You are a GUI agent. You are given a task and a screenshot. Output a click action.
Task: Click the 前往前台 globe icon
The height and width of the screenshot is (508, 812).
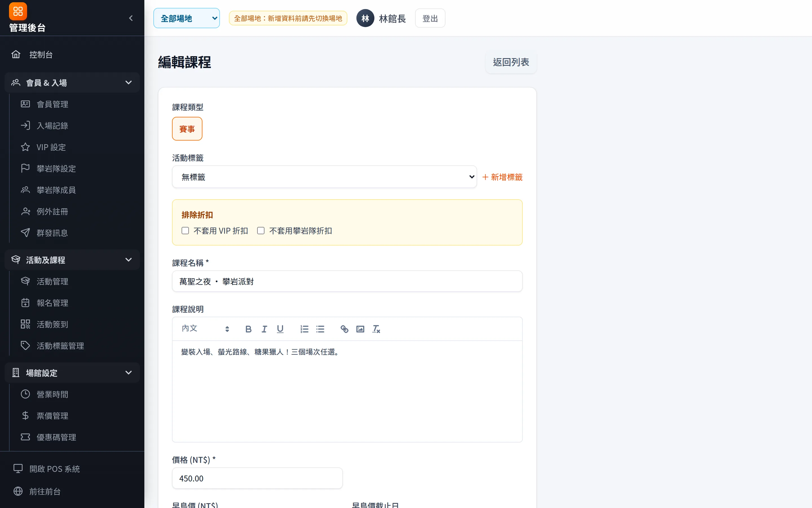tap(18, 491)
